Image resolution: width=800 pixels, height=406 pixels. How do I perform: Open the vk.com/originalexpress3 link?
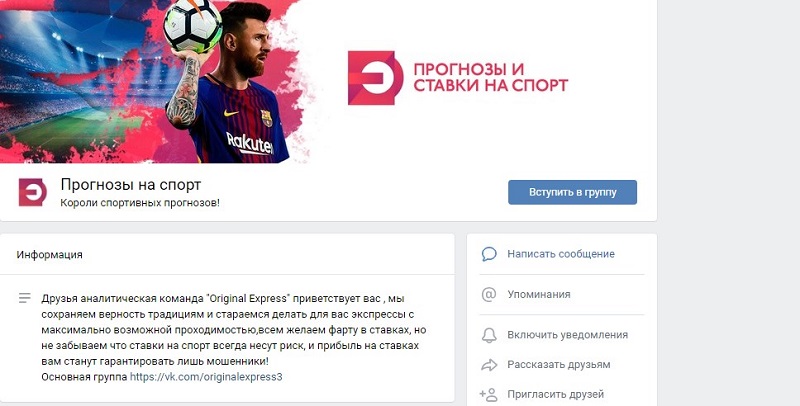click(x=206, y=377)
